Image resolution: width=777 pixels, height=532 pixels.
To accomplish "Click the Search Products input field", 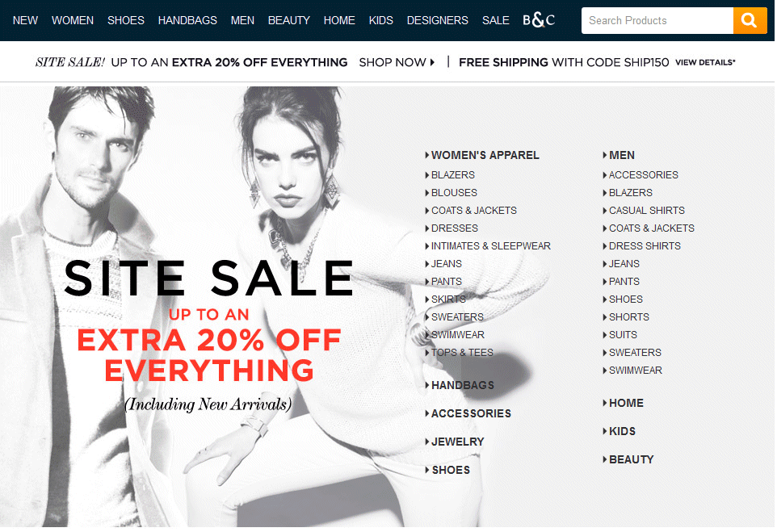I will click(657, 20).
